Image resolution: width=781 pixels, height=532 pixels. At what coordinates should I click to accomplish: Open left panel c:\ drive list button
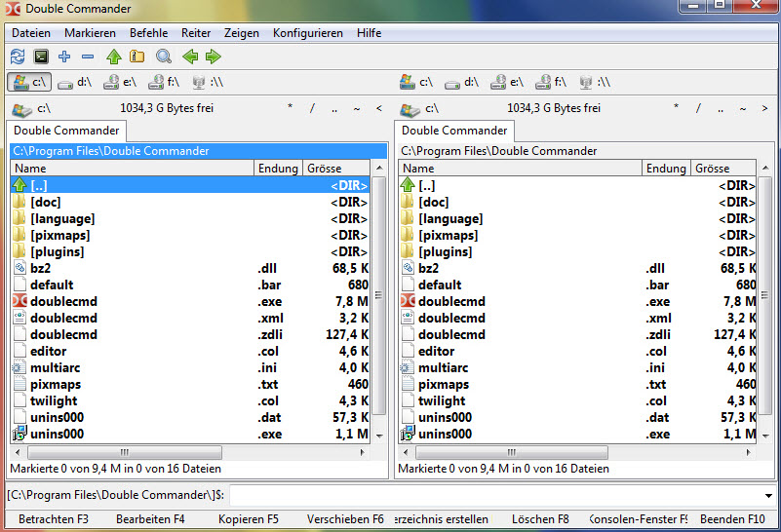point(31,109)
